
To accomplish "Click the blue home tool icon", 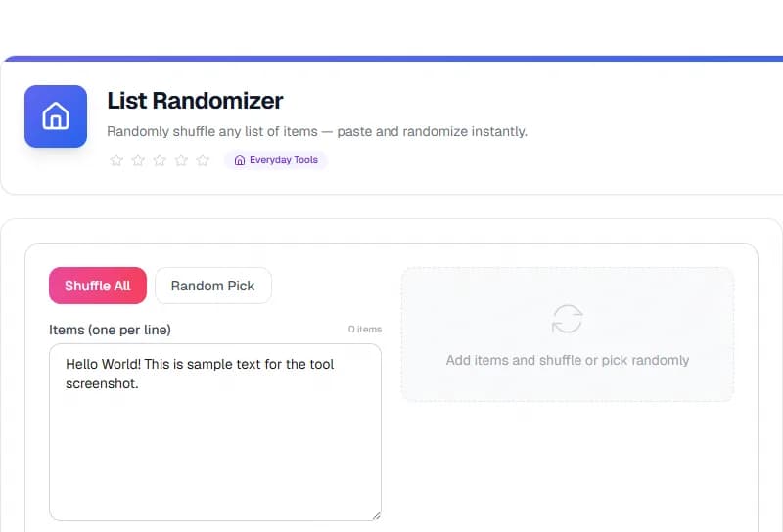I will click(56, 116).
